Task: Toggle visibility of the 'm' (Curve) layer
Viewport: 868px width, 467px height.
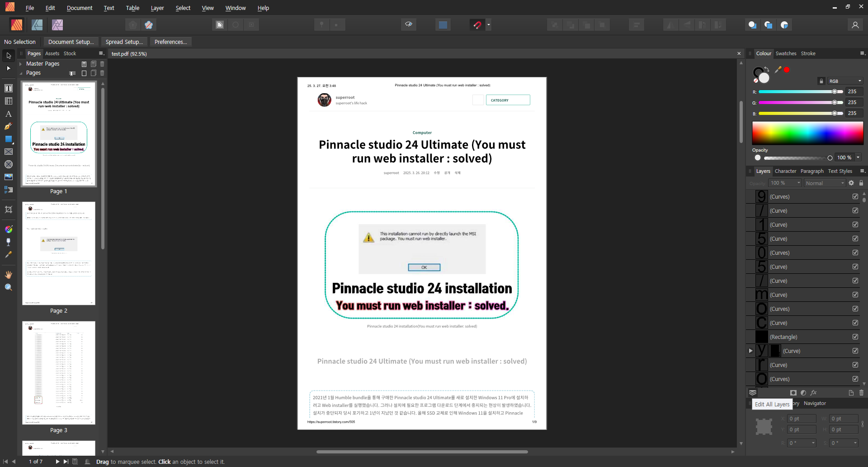Action: [855, 295]
